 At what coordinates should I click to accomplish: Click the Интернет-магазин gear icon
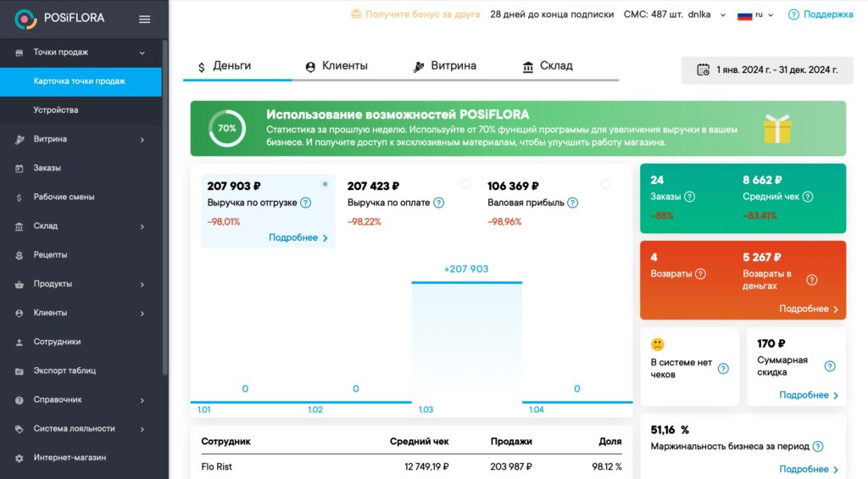(x=19, y=458)
